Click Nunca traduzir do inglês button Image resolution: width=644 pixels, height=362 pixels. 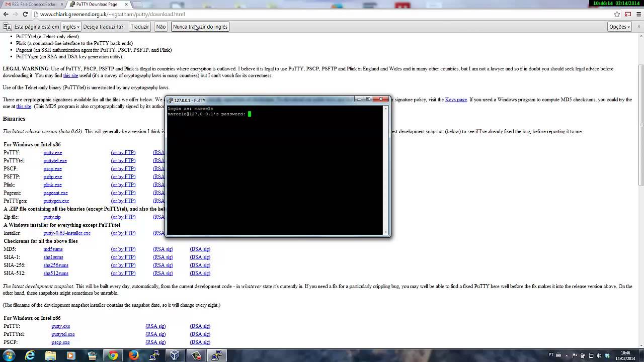point(200,27)
